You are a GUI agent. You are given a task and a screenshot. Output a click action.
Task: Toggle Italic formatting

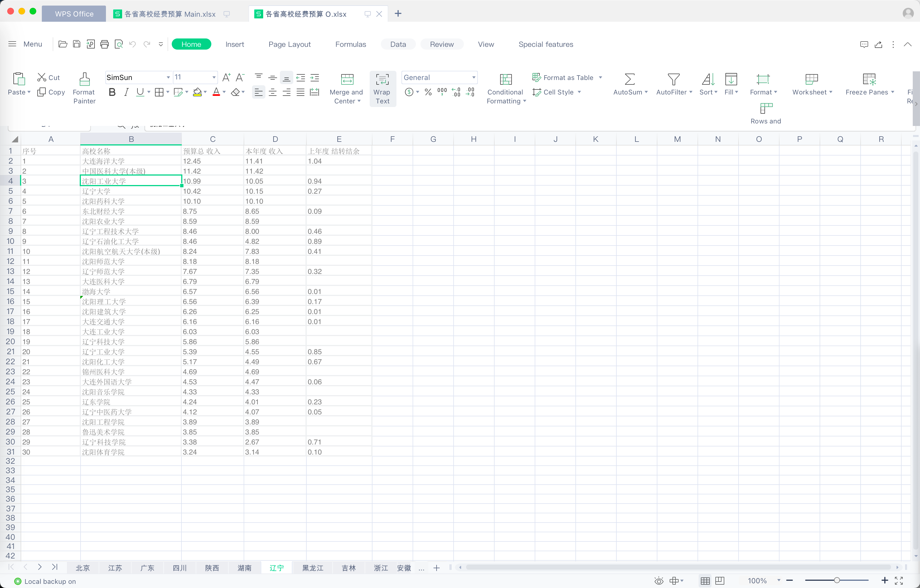coord(126,92)
